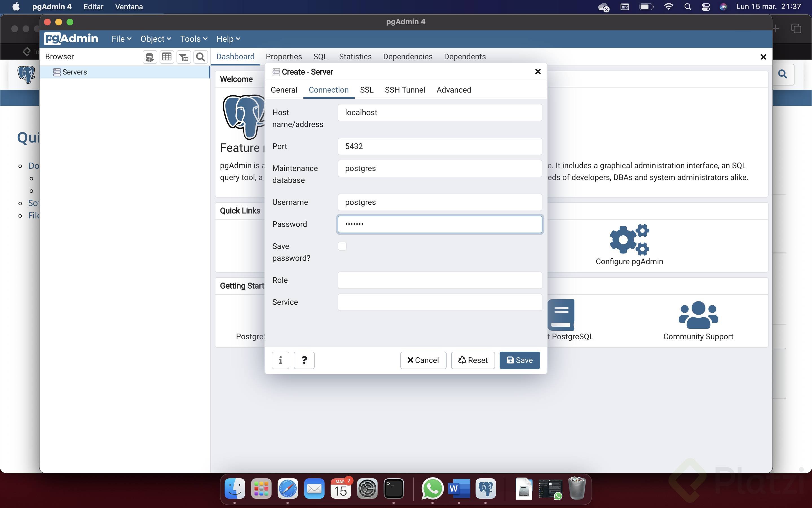This screenshot has height=508, width=812.
Task: Switch to the Advanced tab
Action: [x=454, y=90]
